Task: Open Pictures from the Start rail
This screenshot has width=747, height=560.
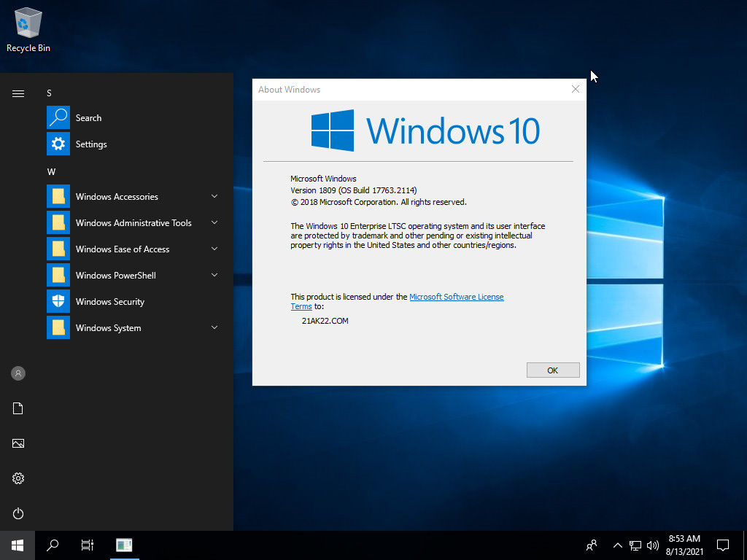Action: [18, 443]
